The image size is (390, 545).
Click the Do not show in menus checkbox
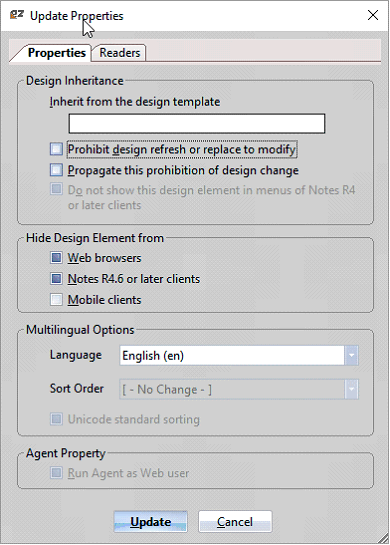point(56,189)
